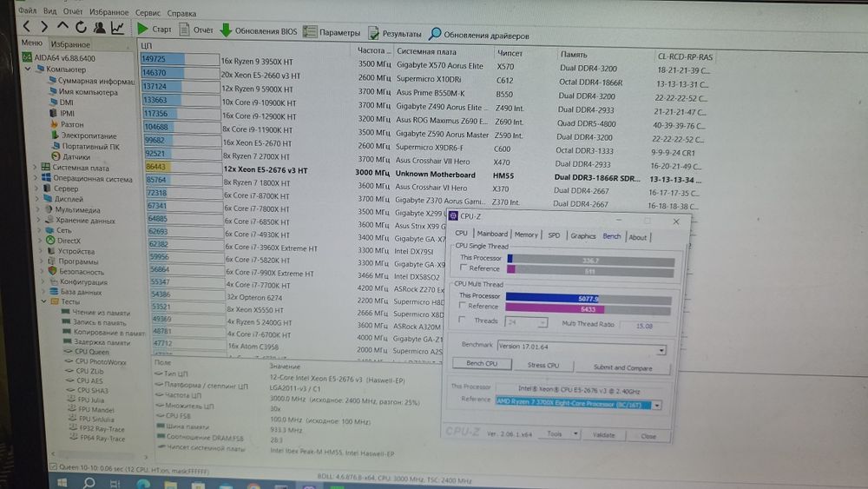
Task: Select Суммарная информация tree item
Action: click(x=91, y=81)
